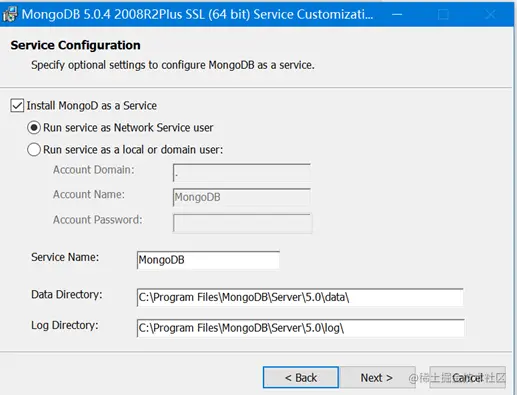
Task: Minimize the installer window
Action: click(x=397, y=14)
